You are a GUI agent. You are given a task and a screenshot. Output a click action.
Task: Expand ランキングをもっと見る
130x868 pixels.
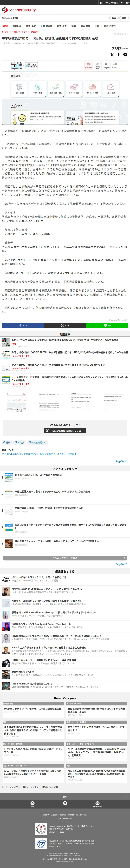(x=65, y=558)
